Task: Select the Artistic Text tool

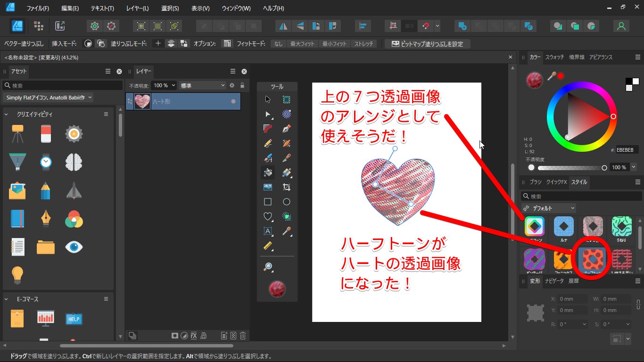Action: pos(268,231)
